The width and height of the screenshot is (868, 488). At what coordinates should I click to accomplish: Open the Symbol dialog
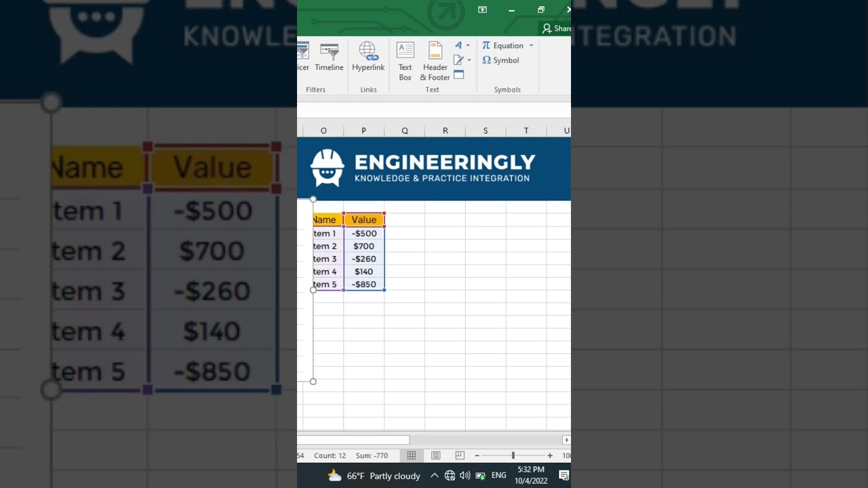(500, 60)
